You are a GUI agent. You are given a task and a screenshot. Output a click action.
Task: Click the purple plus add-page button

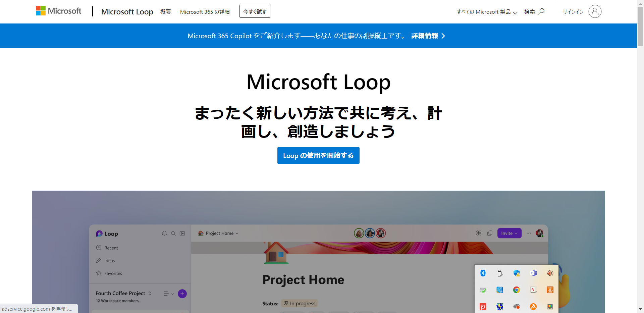point(182,294)
